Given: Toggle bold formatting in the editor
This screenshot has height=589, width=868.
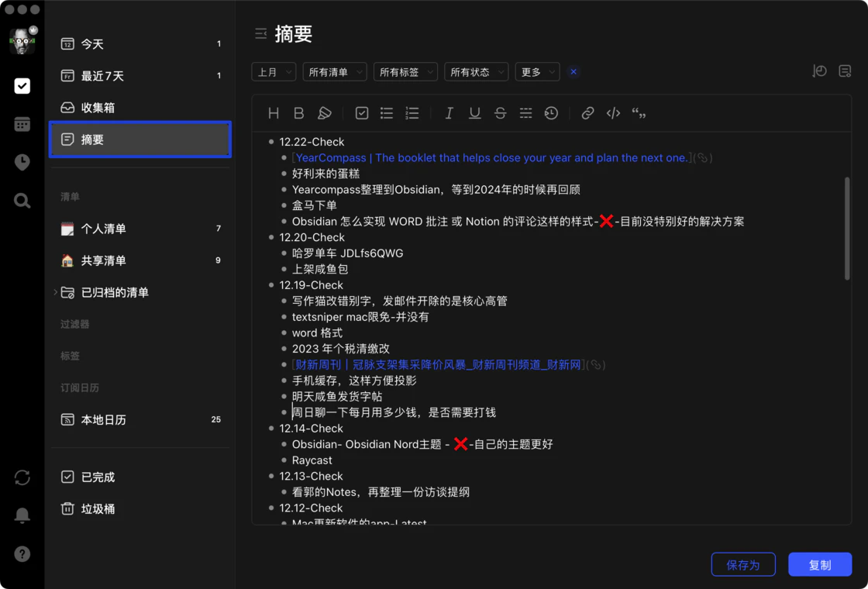Looking at the screenshot, I should (x=298, y=113).
